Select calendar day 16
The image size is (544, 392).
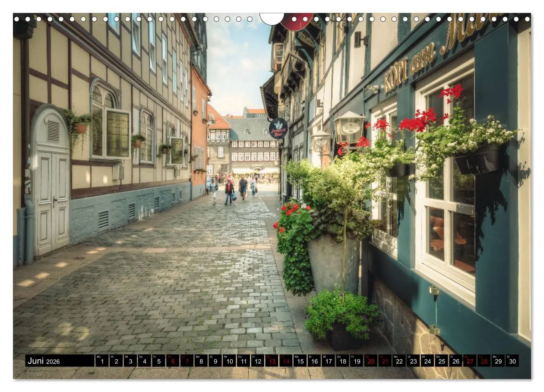click(x=314, y=361)
